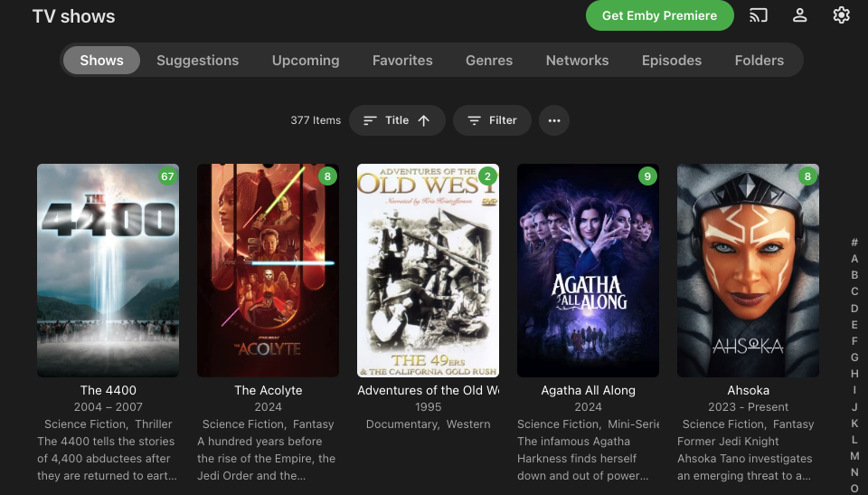
Task: Click Thriller genre under The 4400
Action: click(x=154, y=424)
